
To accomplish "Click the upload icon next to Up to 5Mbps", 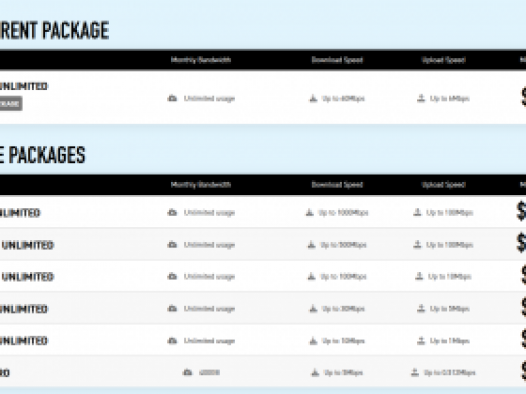I will pyautogui.click(x=421, y=308).
